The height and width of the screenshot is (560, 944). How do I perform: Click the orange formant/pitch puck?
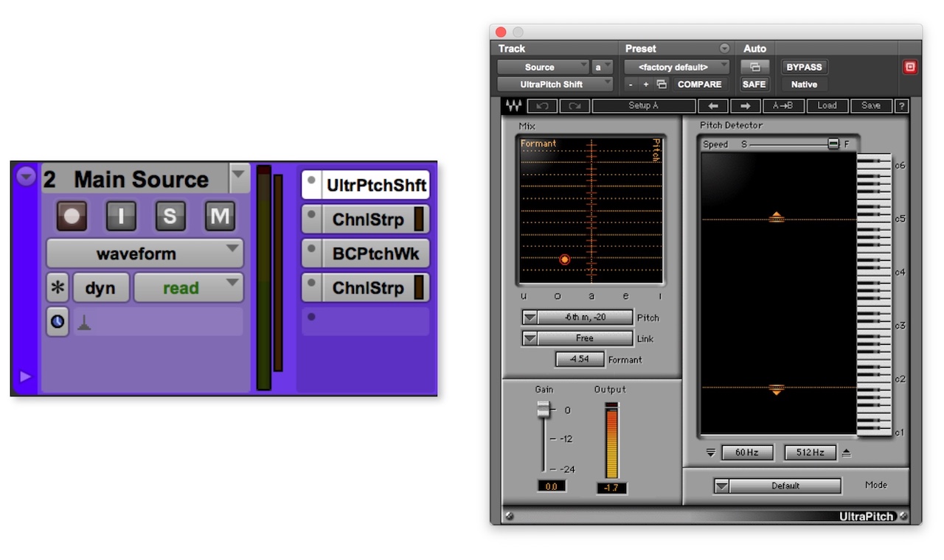click(565, 259)
